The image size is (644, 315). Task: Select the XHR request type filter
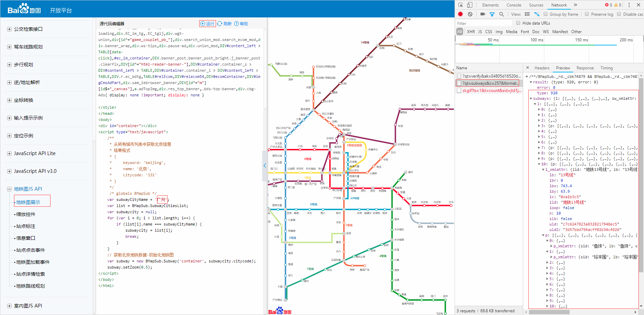pos(471,32)
